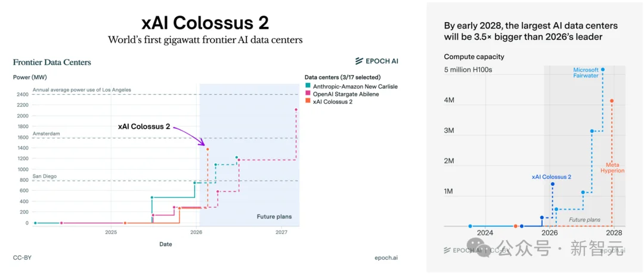
Task: Click the Microsoft Fairwater top data point
Action: 603,70
